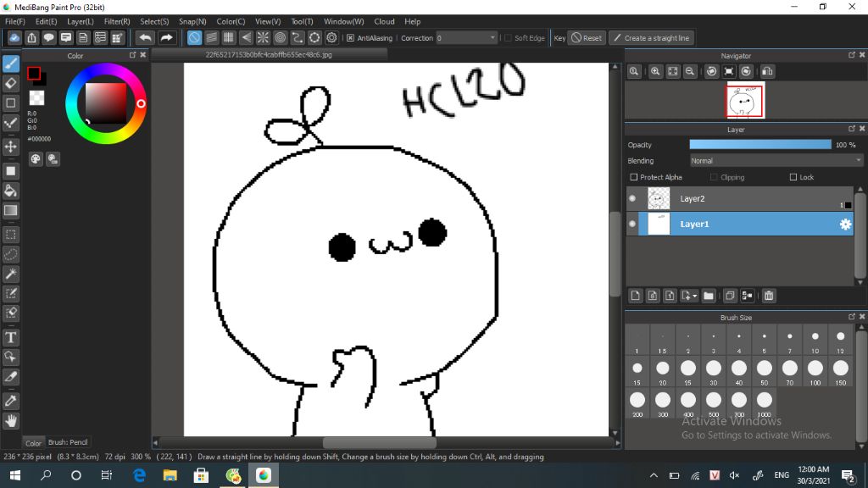Image resolution: width=868 pixels, height=488 pixels.
Task: Click the snap Reset button
Action: tap(587, 37)
